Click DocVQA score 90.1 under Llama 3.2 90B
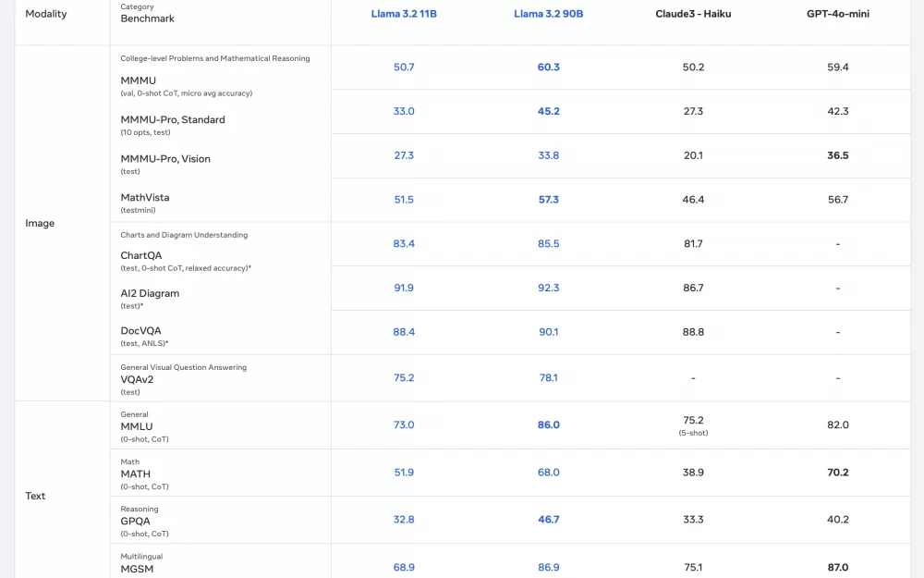This screenshot has width=924, height=578. tap(549, 332)
